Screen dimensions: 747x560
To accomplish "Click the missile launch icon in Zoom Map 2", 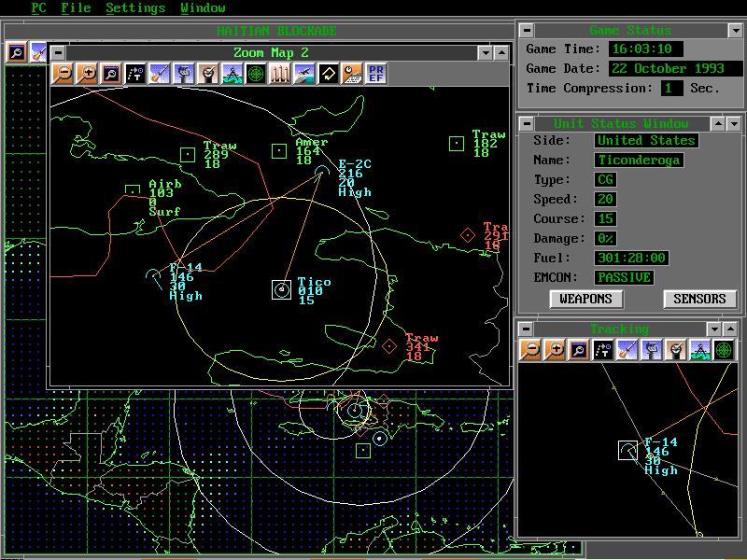I will point(160,74).
